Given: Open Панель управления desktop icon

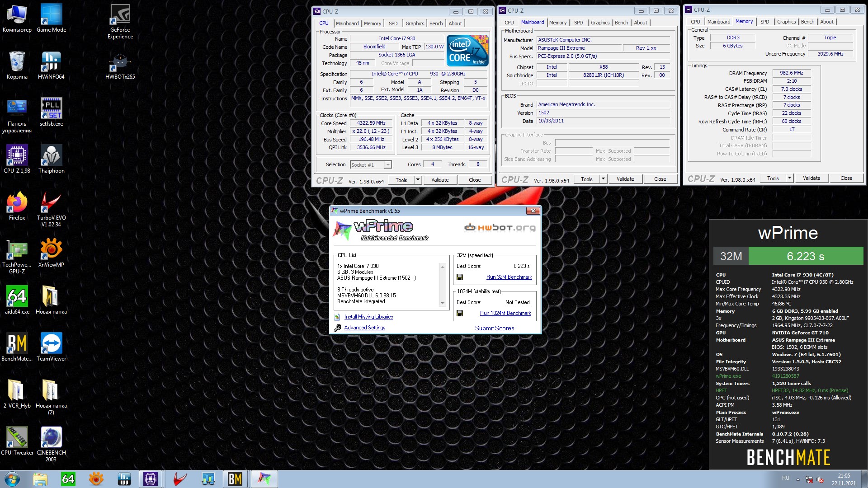Looking at the screenshot, I should point(17,115).
